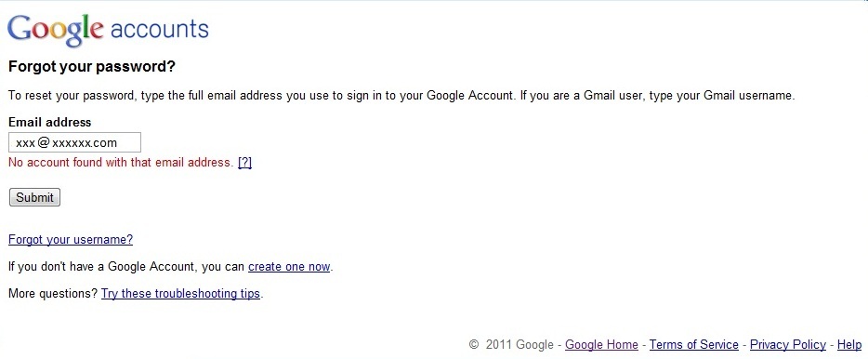Click the 'Email address' field label
The height and width of the screenshot is (359, 868).
pyautogui.click(x=50, y=122)
